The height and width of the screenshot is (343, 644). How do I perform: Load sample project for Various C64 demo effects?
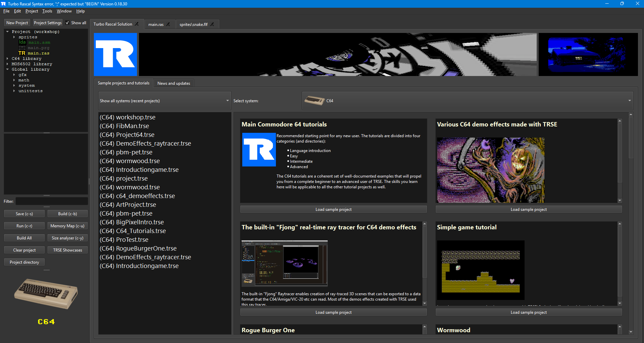pyautogui.click(x=529, y=209)
